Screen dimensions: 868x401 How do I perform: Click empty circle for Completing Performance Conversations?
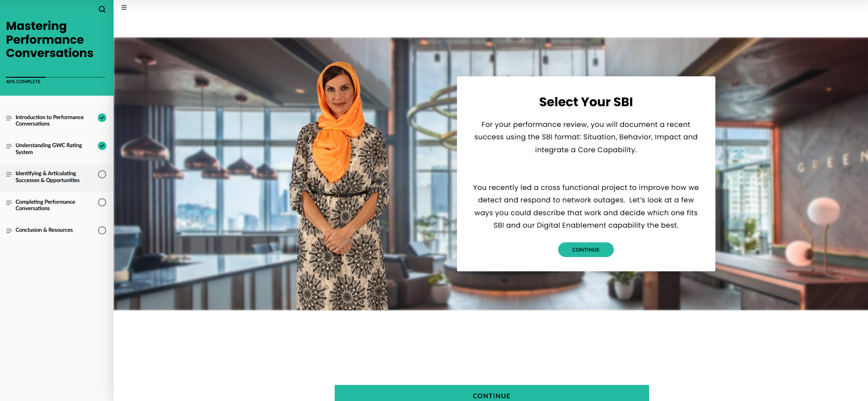coord(102,202)
